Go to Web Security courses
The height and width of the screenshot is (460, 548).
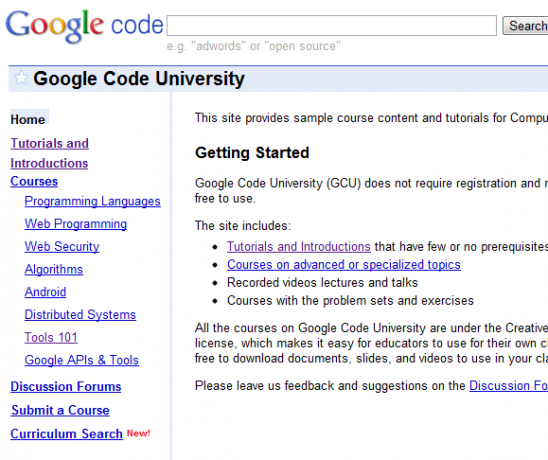[62, 246]
